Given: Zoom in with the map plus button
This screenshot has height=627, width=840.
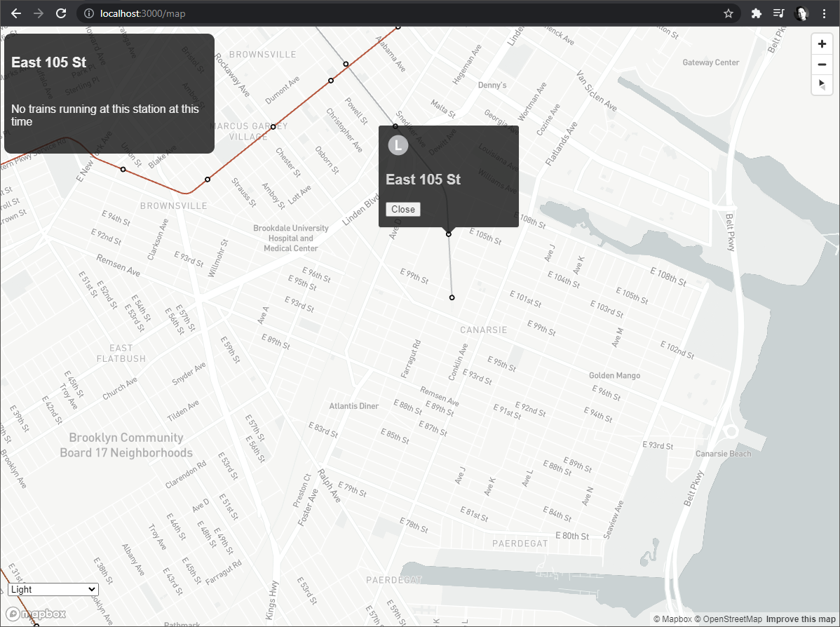Looking at the screenshot, I should click(x=822, y=44).
